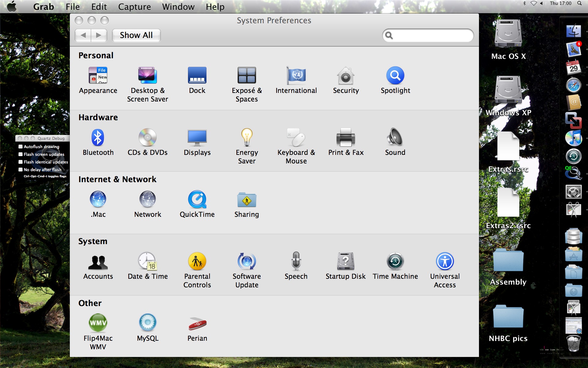Screen dimensions: 588x368
Task: Open the Spotlight preference pane
Action: (x=395, y=76)
